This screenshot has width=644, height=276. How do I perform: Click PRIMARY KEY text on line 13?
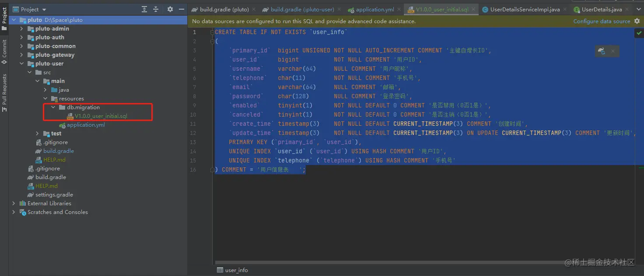248,142
